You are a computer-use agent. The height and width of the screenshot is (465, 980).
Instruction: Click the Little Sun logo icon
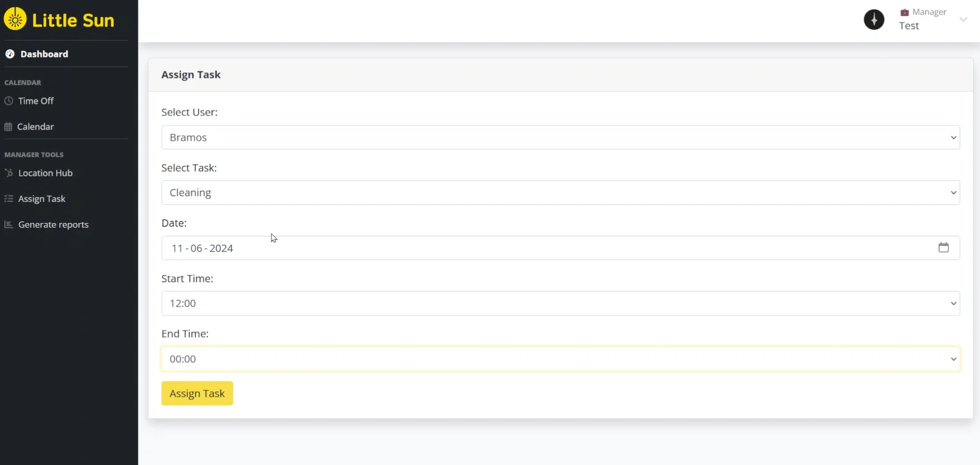[15, 20]
